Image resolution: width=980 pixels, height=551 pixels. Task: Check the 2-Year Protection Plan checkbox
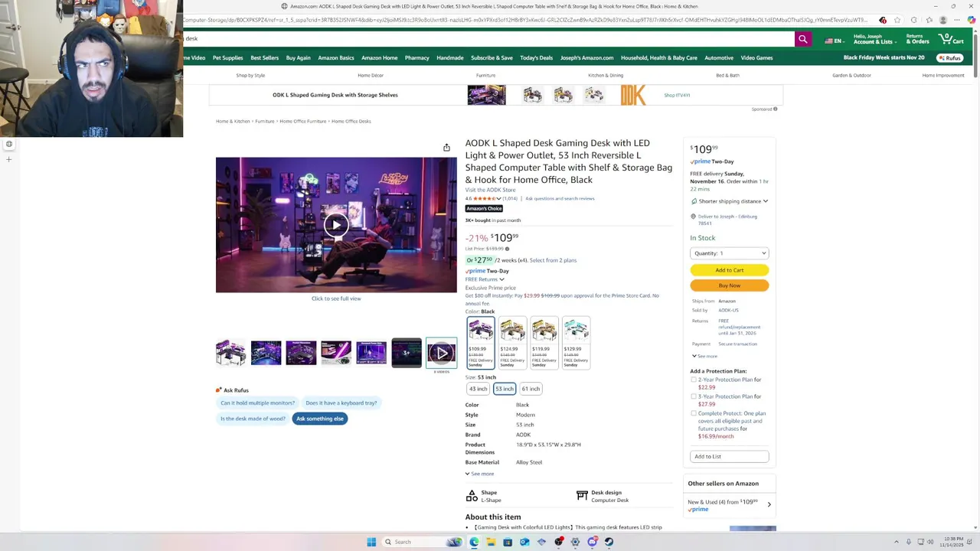[694, 380]
